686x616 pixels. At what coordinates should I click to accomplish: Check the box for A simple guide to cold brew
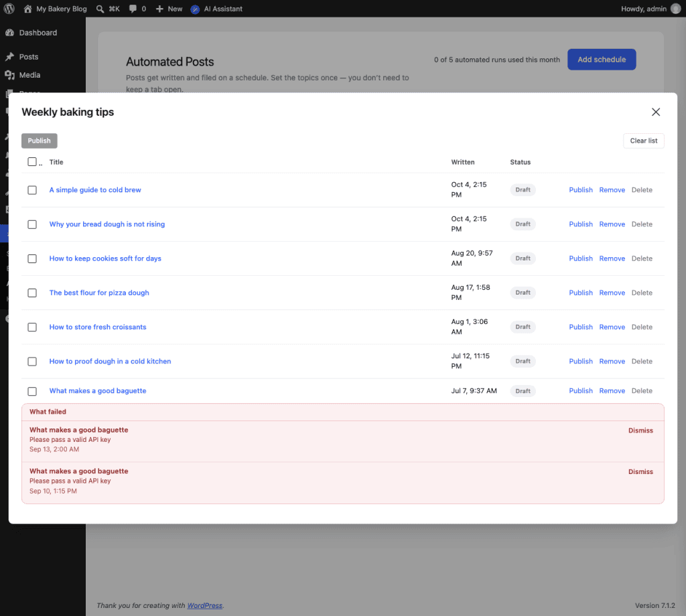(32, 189)
